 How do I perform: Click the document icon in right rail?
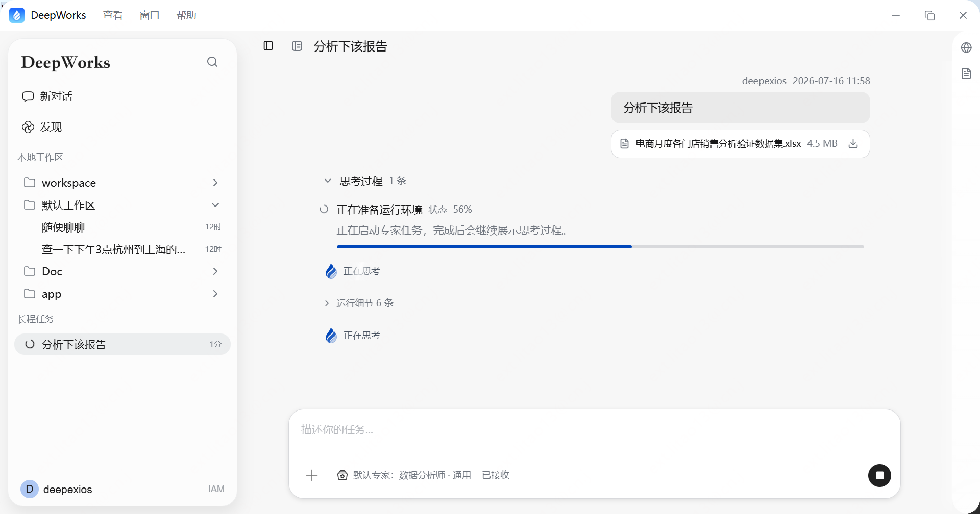966,73
